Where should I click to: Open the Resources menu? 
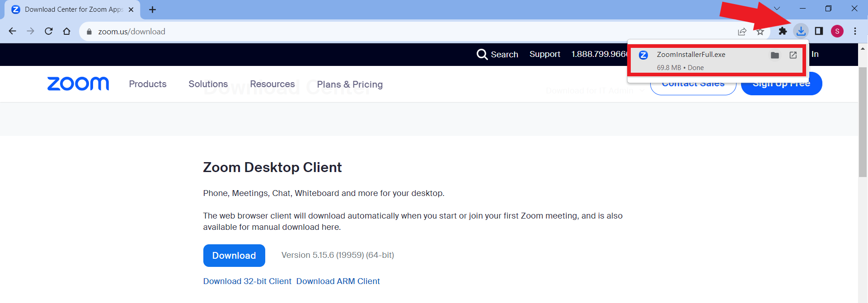(272, 84)
